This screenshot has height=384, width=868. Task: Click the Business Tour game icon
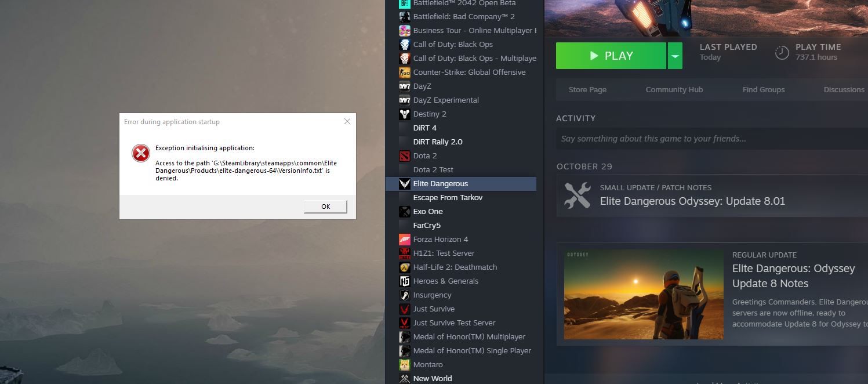click(x=405, y=30)
